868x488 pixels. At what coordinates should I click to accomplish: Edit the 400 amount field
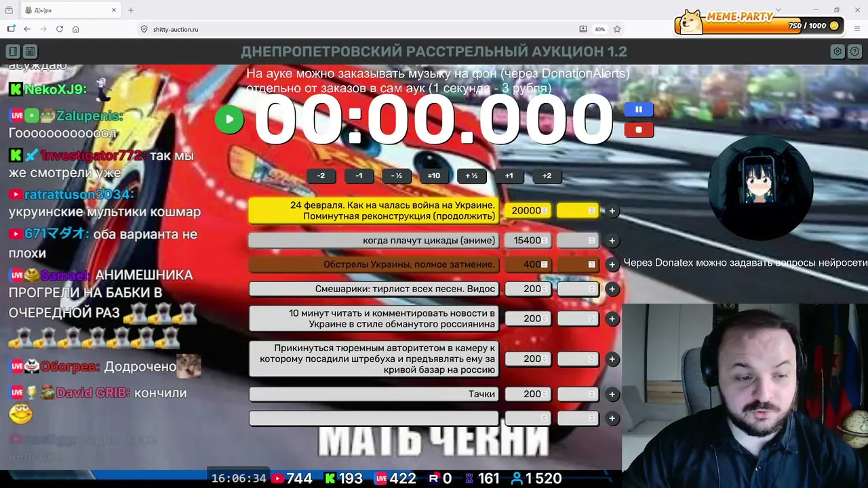click(528, 264)
